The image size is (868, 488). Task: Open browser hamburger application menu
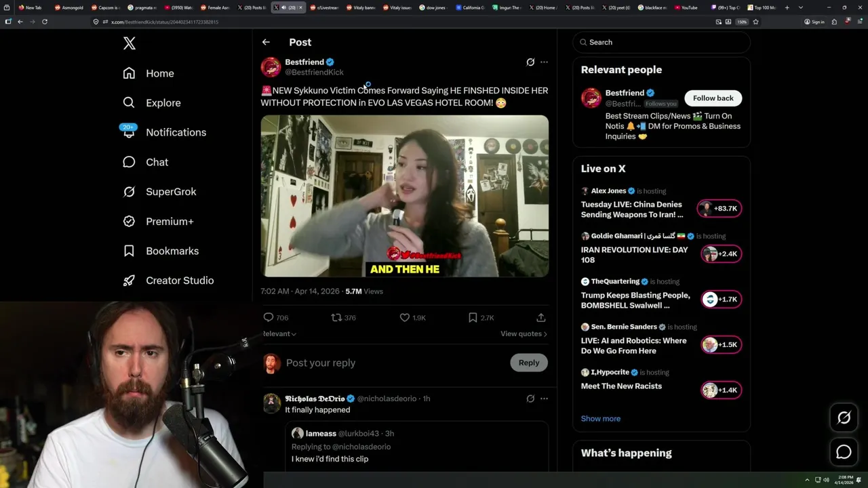click(x=860, y=22)
